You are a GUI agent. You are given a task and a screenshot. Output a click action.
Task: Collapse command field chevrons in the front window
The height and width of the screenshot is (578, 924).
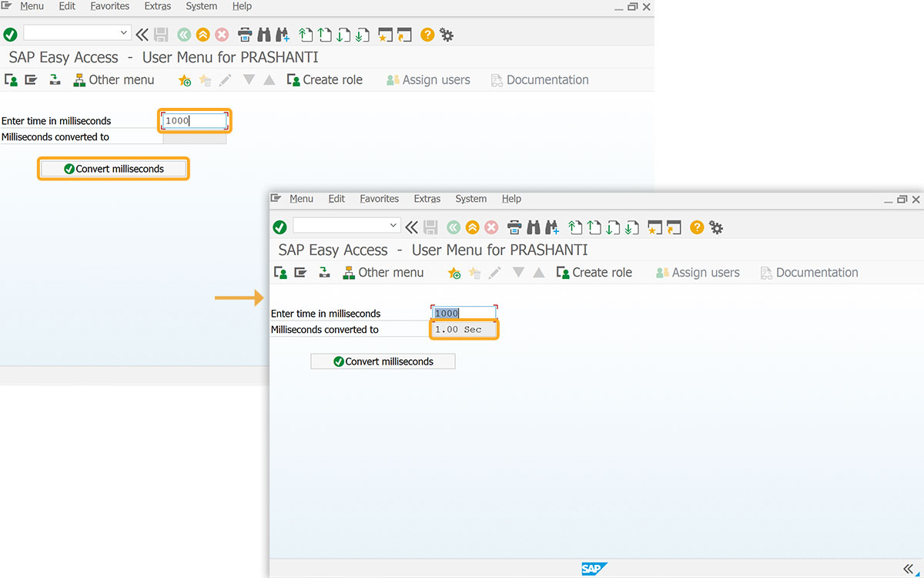click(412, 227)
